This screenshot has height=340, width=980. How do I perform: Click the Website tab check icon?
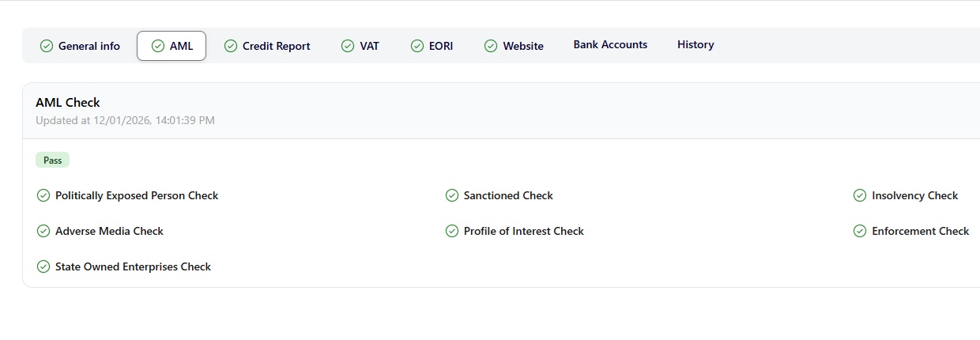[x=491, y=46]
